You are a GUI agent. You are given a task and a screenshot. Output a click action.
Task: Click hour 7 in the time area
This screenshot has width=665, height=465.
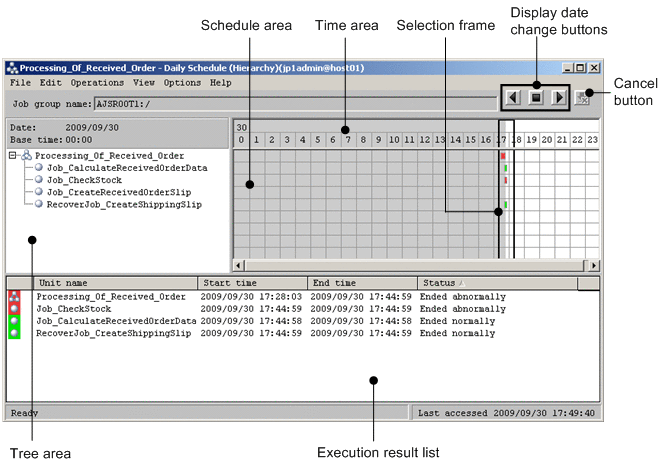coord(348,139)
